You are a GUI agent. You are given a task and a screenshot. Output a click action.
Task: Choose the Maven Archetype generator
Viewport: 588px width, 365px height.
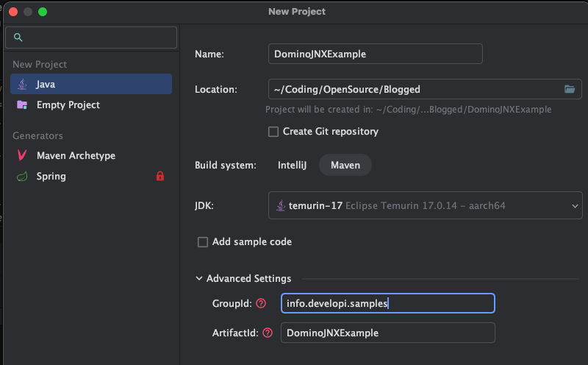(x=75, y=155)
